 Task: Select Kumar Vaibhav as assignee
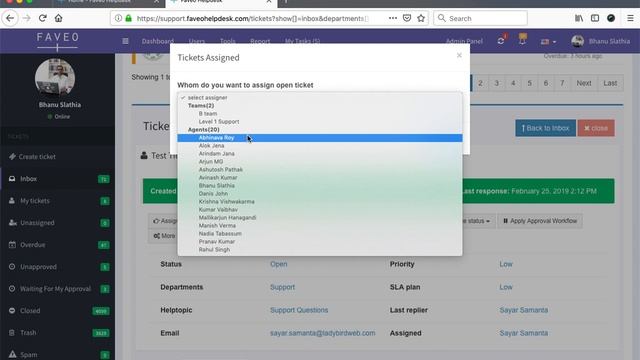coord(320,209)
